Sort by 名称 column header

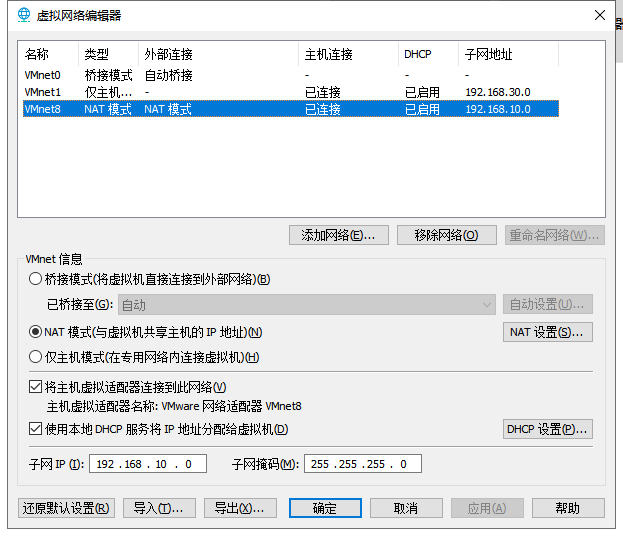48,54
